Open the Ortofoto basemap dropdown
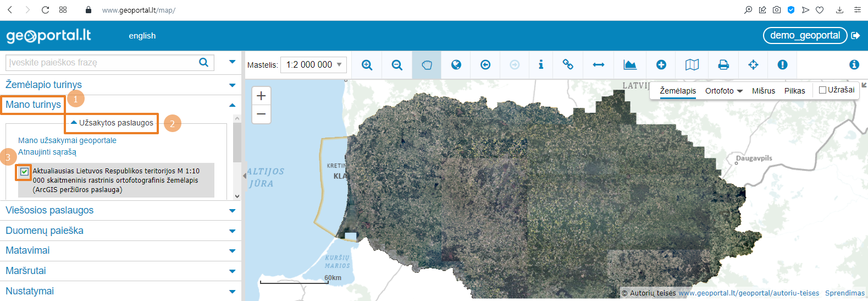Screen dimensions: 868x301 click(723, 91)
